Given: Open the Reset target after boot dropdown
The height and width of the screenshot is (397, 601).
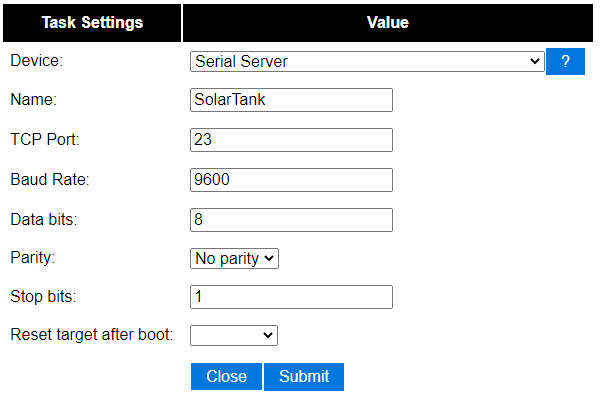Looking at the screenshot, I should tap(234, 336).
